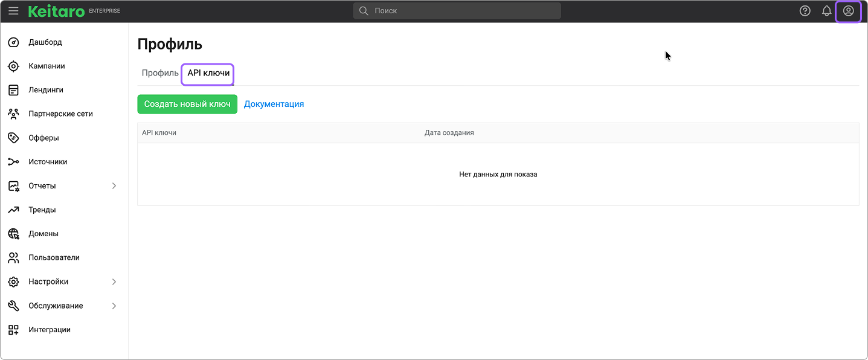This screenshot has height=360, width=868.
Task: Click the Domains globe icon
Action: point(13,234)
